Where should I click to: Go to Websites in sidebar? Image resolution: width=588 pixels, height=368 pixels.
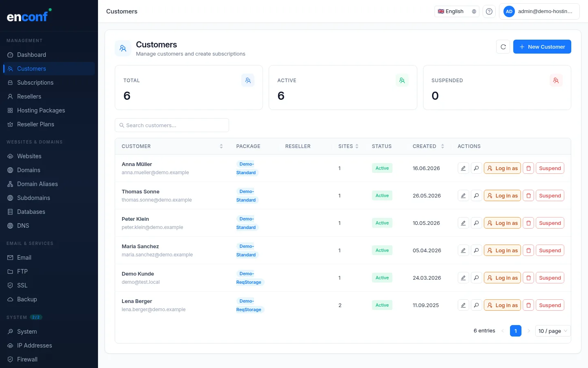[49, 156]
